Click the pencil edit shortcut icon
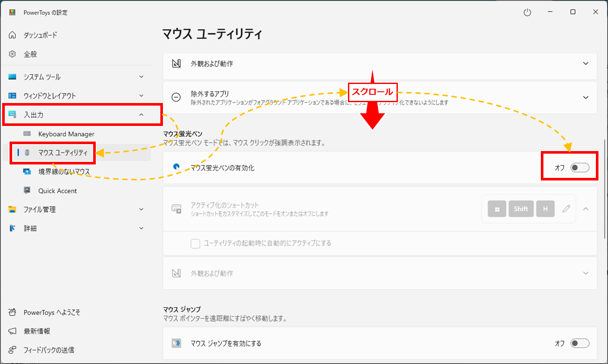Viewport: 608px width, 364px height. 566,209
